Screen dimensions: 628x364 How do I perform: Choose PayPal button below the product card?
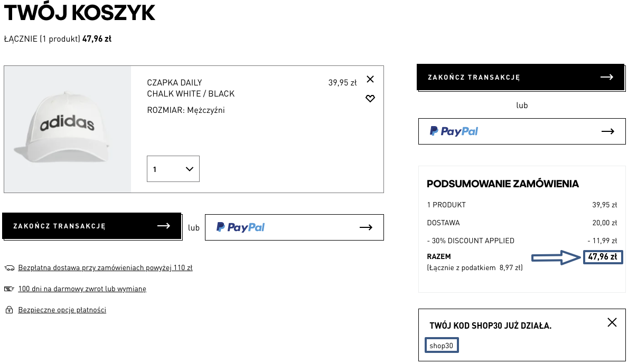pyautogui.click(x=294, y=227)
